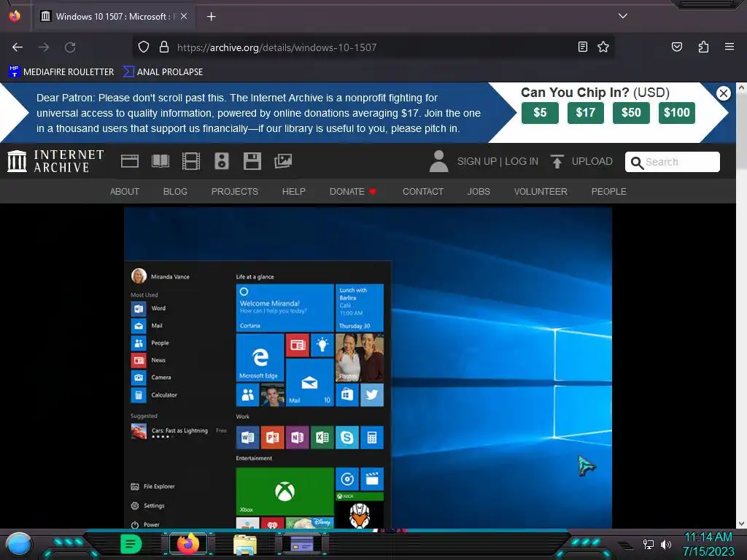Open the ABOUT menu item
747x560 pixels.
click(x=124, y=192)
